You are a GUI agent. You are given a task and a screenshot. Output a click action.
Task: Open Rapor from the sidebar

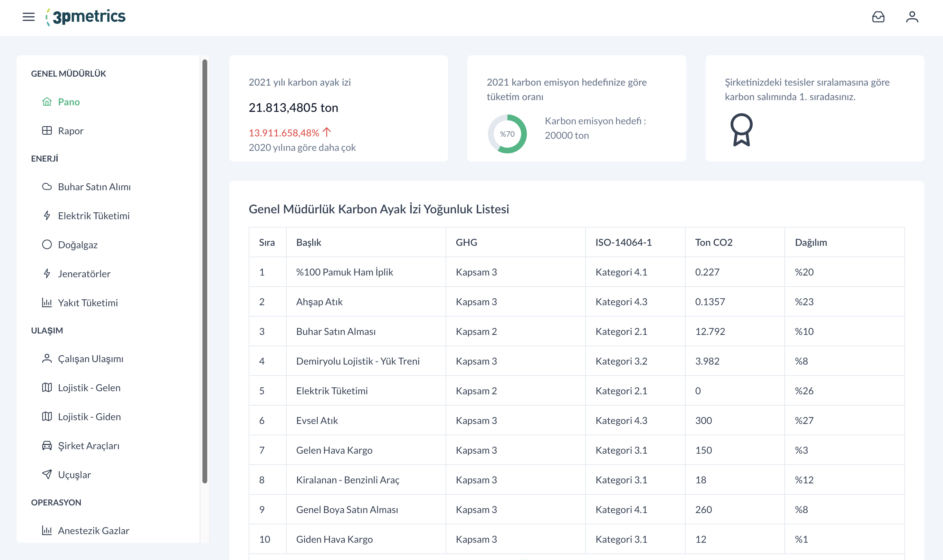[x=70, y=131]
